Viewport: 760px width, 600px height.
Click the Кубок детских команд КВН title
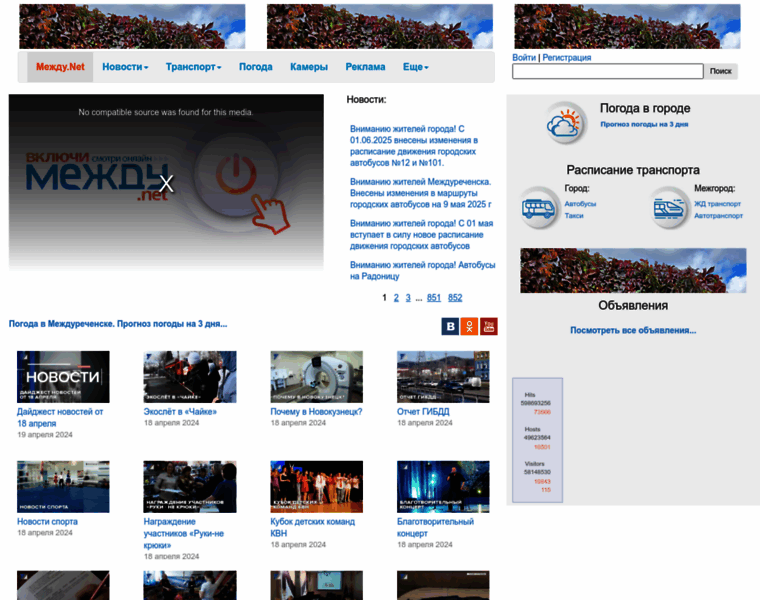coord(313,527)
